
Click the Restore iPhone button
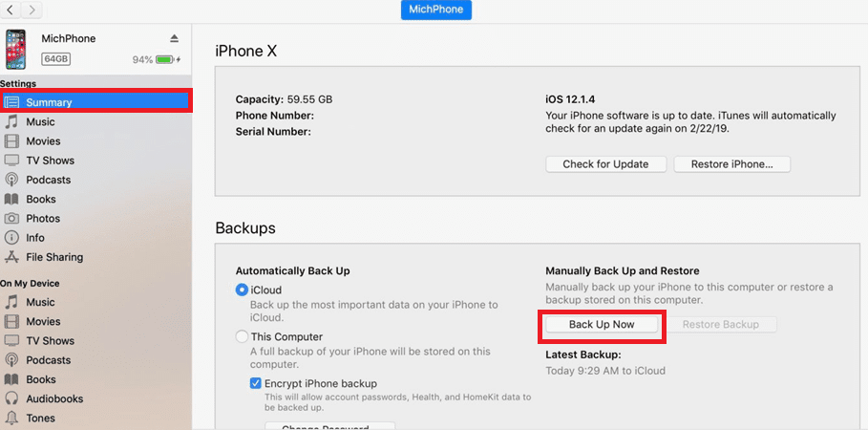coord(731,164)
